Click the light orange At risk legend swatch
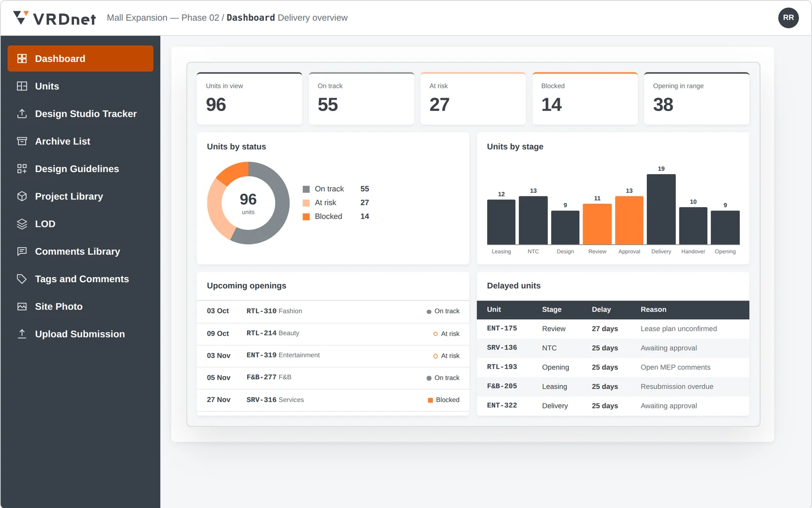The image size is (812, 508). click(306, 203)
